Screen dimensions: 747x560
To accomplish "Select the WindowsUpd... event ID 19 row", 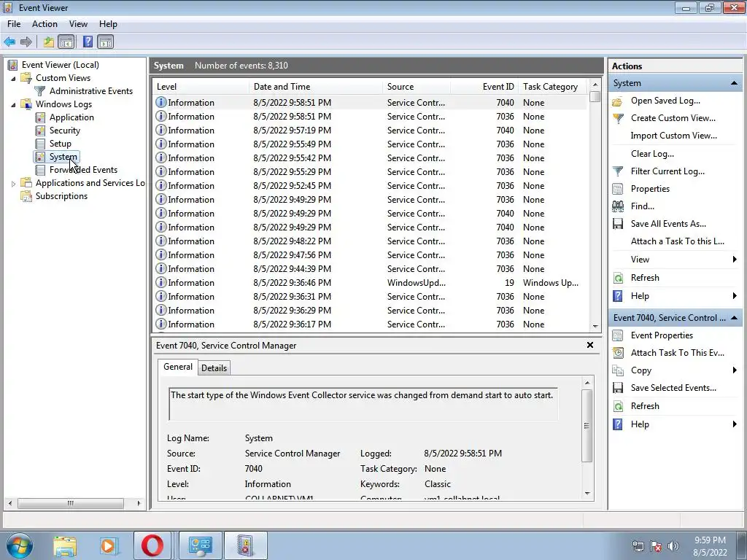I will [x=370, y=283].
